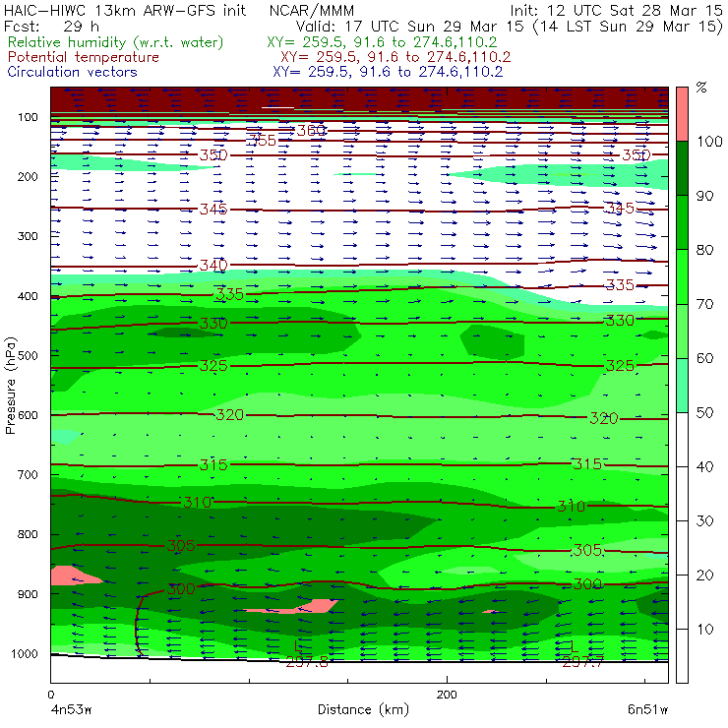The width and height of the screenshot is (728, 728).
Task: Click the 'Valid: 17 UTC Sun 29 Mar 15' text
Action: 412,27
